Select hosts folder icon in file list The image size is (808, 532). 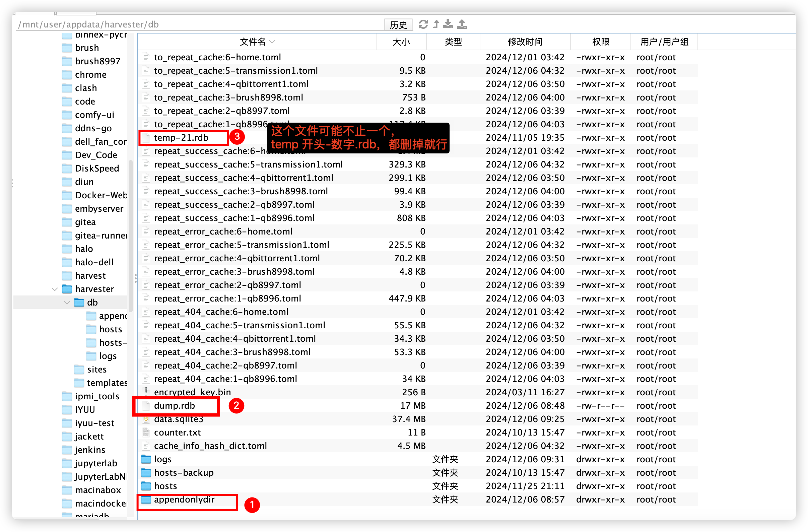click(146, 486)
